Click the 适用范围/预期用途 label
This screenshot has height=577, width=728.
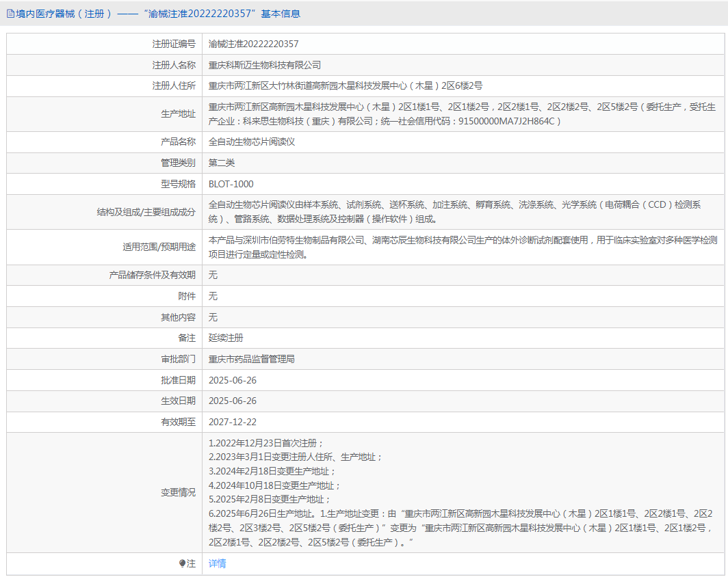click(159, 247)
